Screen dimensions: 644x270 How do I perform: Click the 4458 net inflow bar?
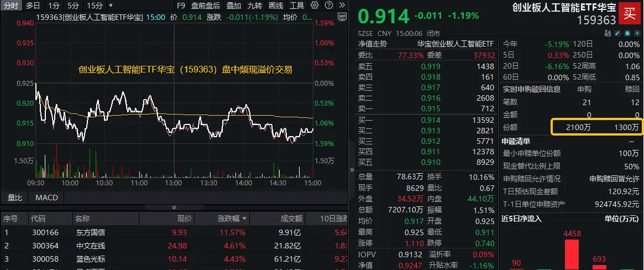(571, 255)
